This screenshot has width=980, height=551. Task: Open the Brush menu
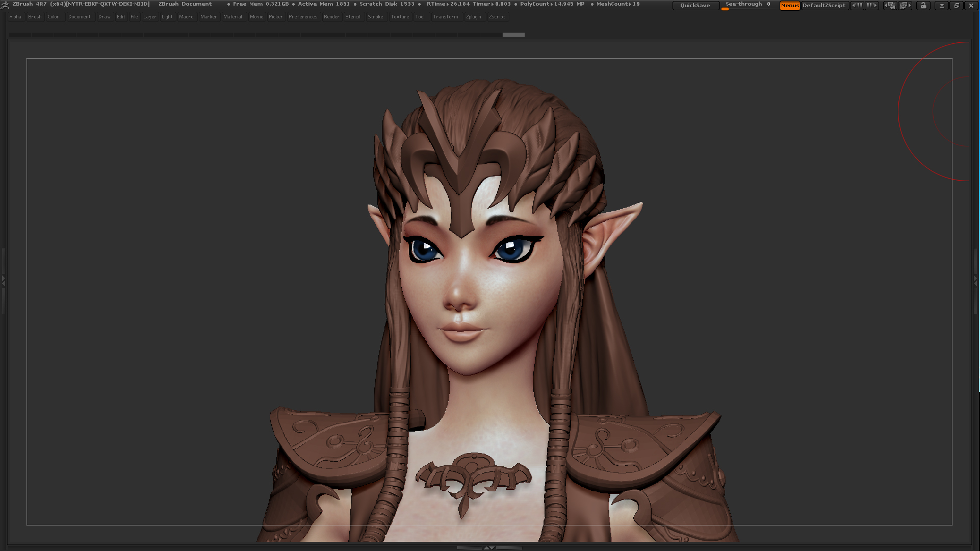(35, 17)
